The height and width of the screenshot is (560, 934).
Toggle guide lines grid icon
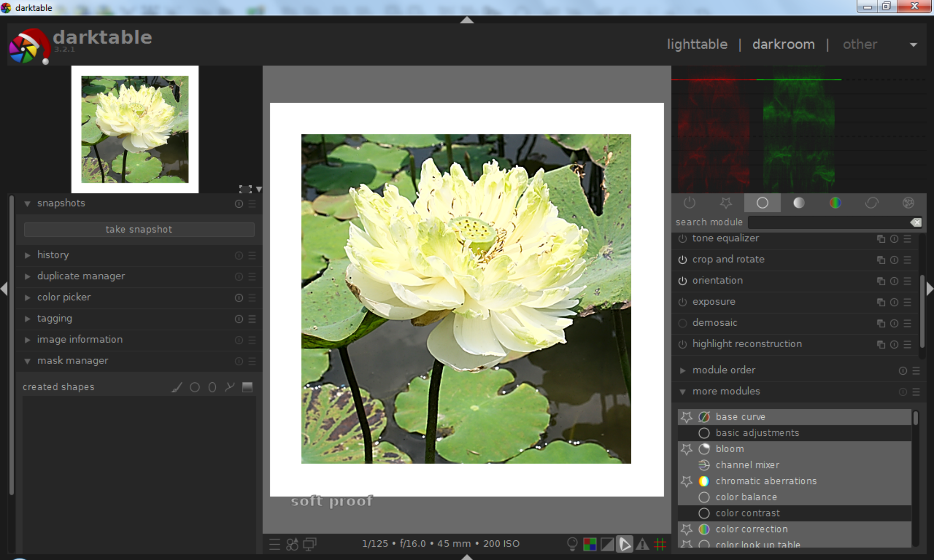click(660, 544)
